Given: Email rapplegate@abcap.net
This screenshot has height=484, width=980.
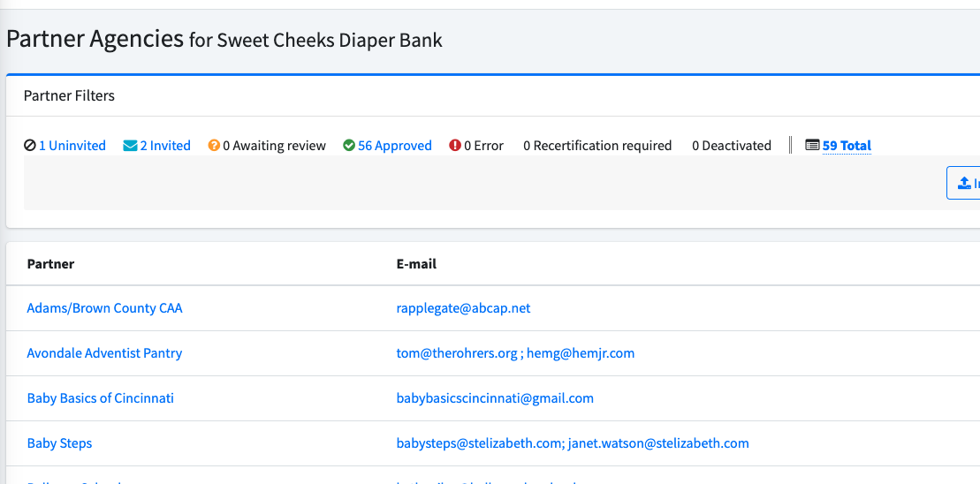Looking at the screenshot, I should (x=463, y=308).
